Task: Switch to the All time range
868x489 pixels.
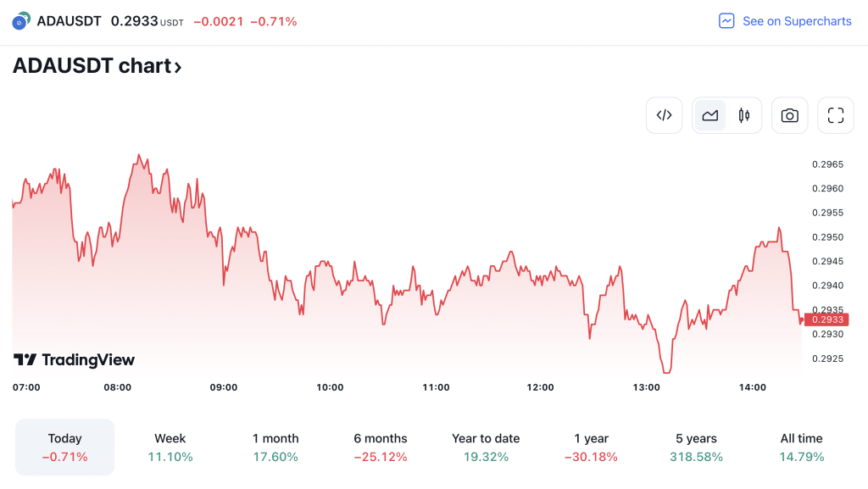Action: coord(801,447)
